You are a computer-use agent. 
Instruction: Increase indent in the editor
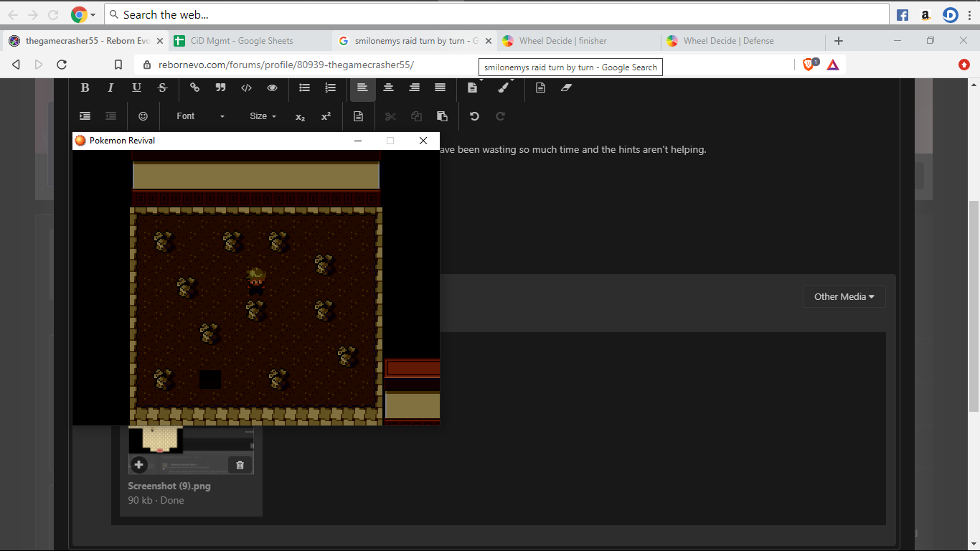tap(85, 116)
